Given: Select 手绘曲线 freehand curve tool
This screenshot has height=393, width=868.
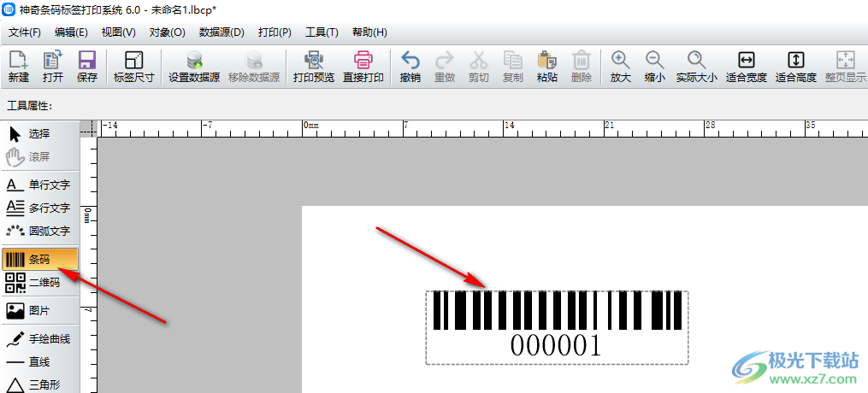Looking at the screenshot, I should [x=40, y=339].
